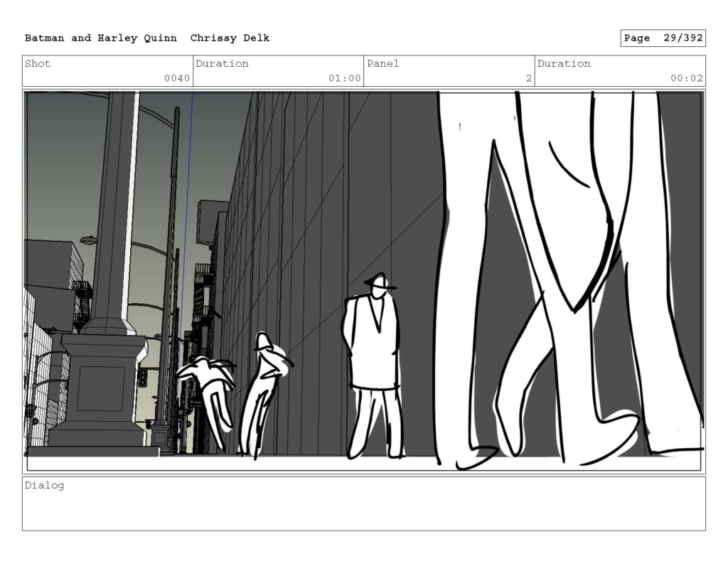Screen dimensions: 728x564
Task: Click the 'Dialog' label
Action: point(45,486)
